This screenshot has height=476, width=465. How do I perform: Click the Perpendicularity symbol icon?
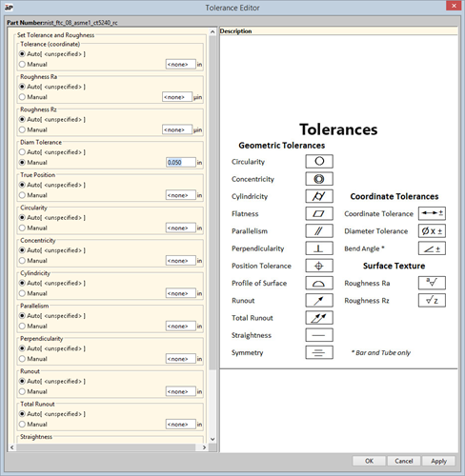[319, 248]
